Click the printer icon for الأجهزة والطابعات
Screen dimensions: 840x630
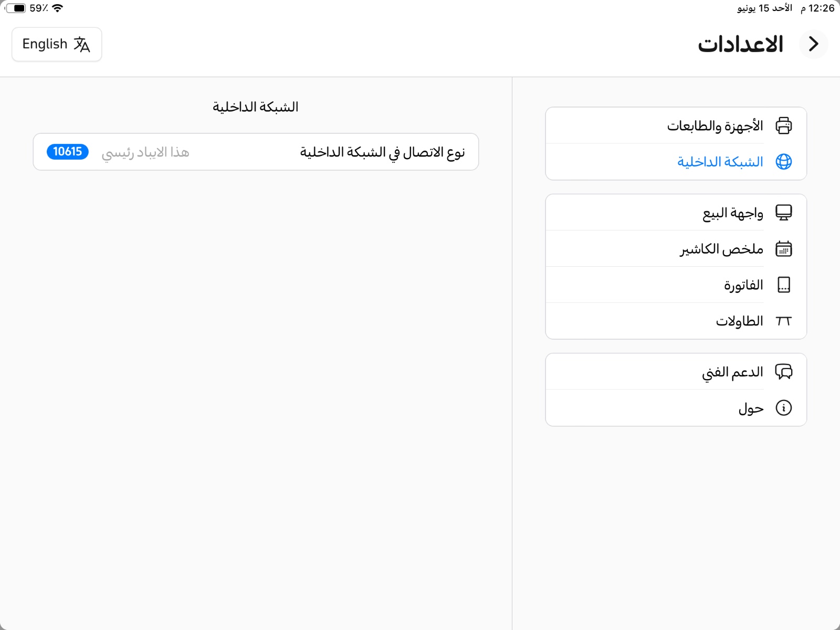[x=783, y=125]
